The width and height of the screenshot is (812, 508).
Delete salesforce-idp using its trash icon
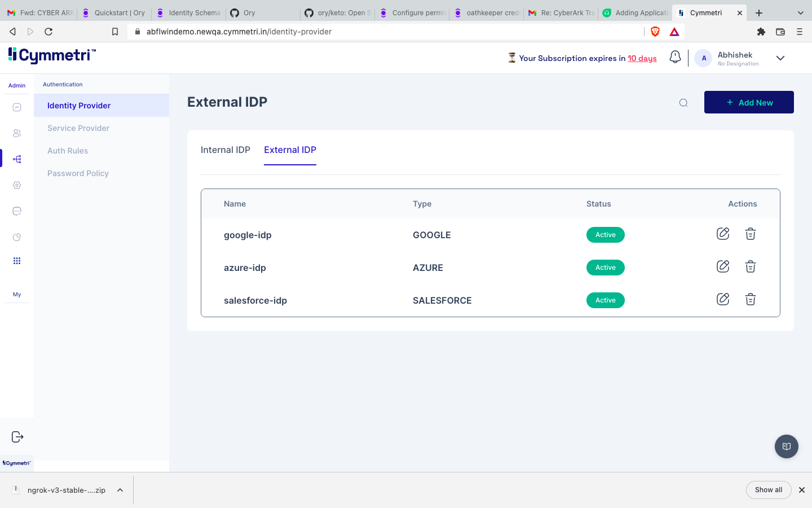pyautogui.click(x=750, y=299)
